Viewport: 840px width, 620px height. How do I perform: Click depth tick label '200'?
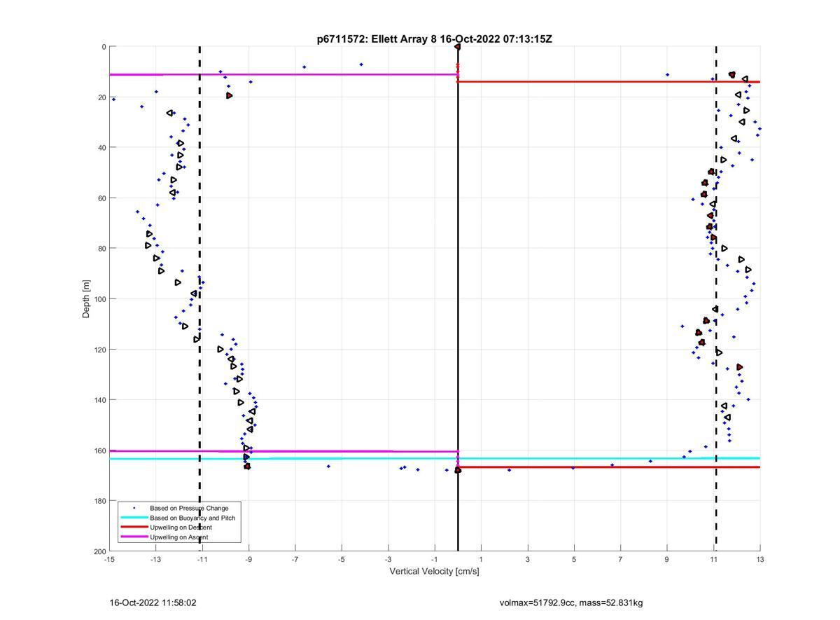point(99,551)
